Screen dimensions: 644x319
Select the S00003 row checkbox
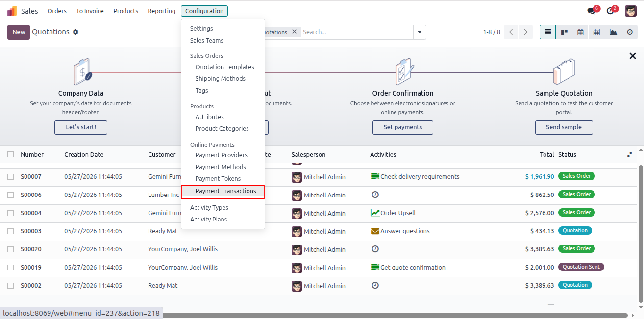11,231
